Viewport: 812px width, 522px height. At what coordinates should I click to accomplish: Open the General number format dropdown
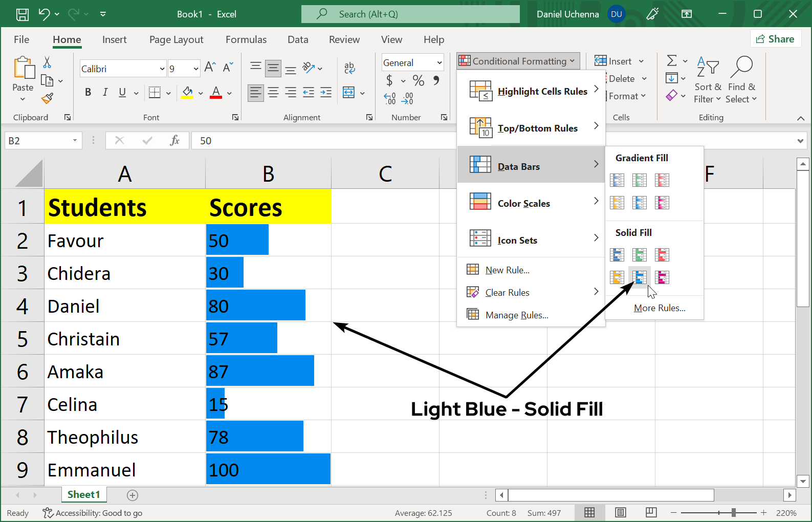439,62
